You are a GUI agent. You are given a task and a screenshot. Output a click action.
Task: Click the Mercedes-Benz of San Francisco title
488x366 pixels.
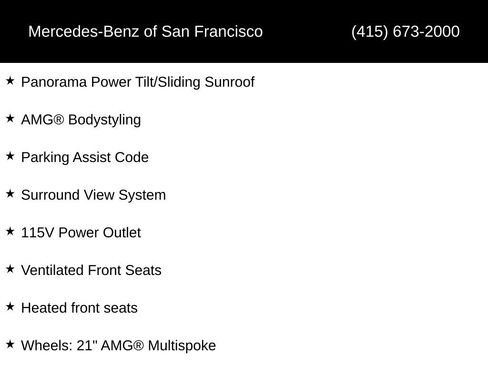tap(145, 32)
